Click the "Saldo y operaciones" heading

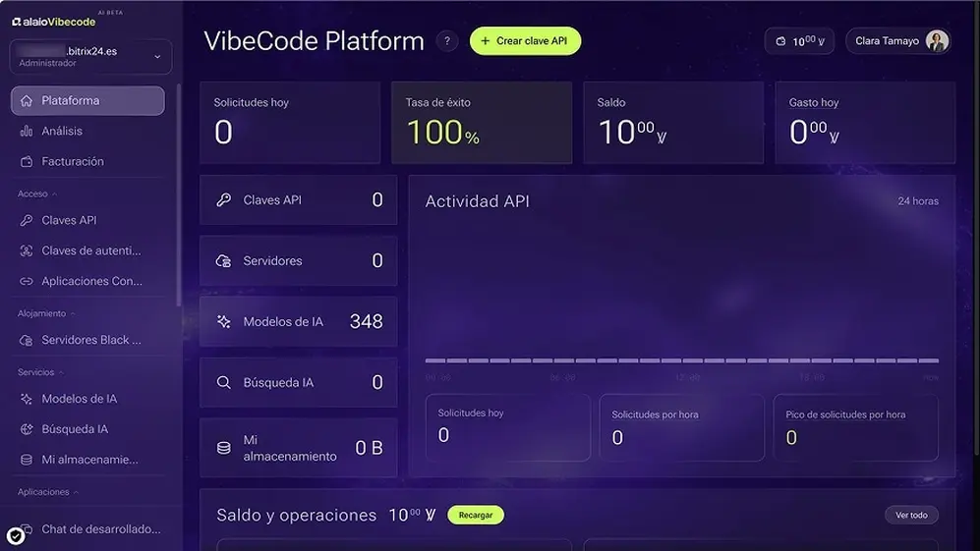(x=296, y=515)
